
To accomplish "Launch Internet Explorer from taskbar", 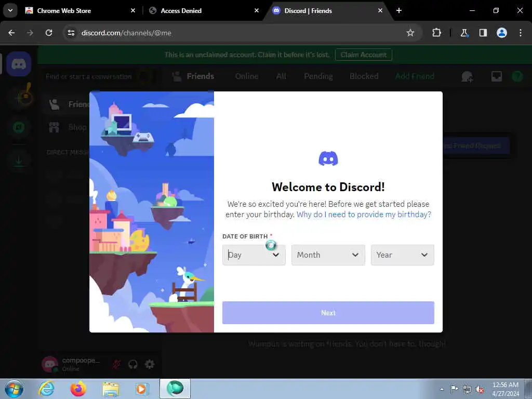I will pyautogui.click(x=46, y=389).
